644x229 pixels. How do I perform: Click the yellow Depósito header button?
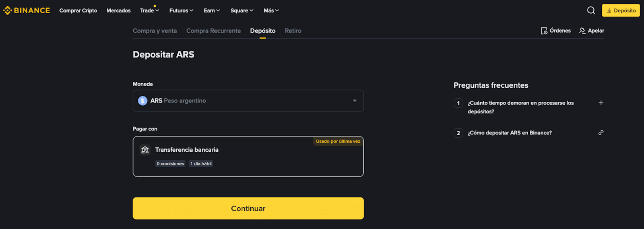[621, 10]
